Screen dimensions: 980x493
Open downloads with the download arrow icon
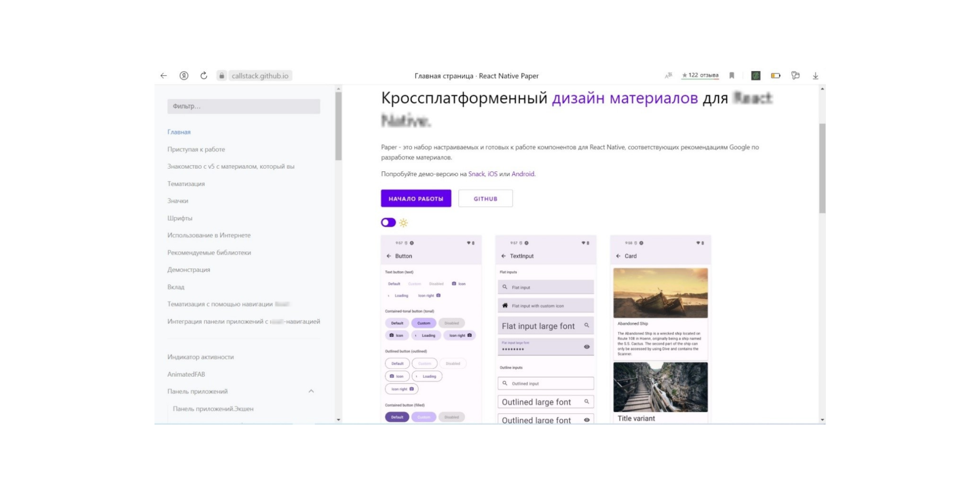pyautogui.click(x=816, y=76)
